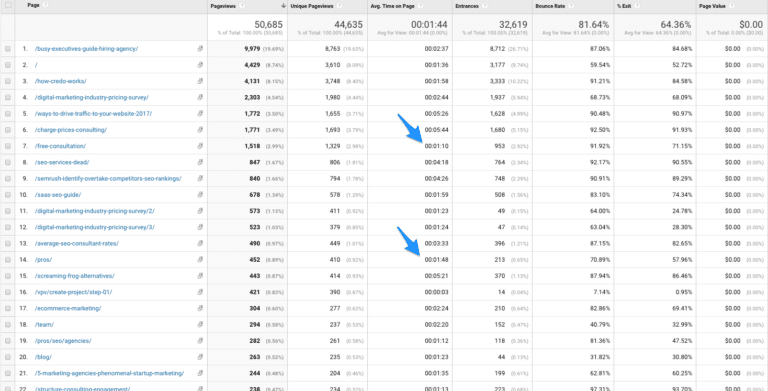
Task: Sort by Unique Pageviews column header
Action: click(312, 6)
